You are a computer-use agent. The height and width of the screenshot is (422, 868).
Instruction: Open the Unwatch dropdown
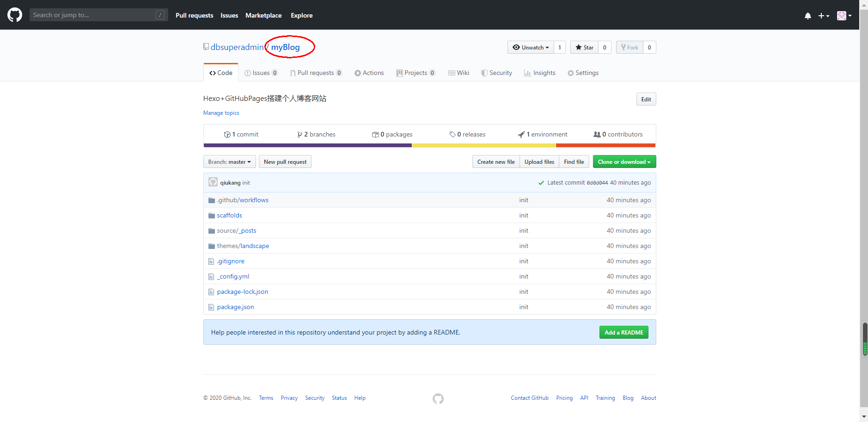tap(531, 47)
